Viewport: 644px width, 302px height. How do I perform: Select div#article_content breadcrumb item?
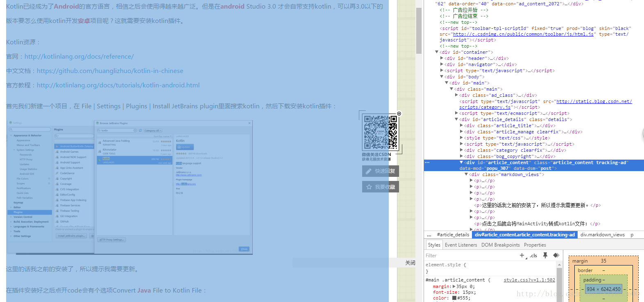[525, 235]
